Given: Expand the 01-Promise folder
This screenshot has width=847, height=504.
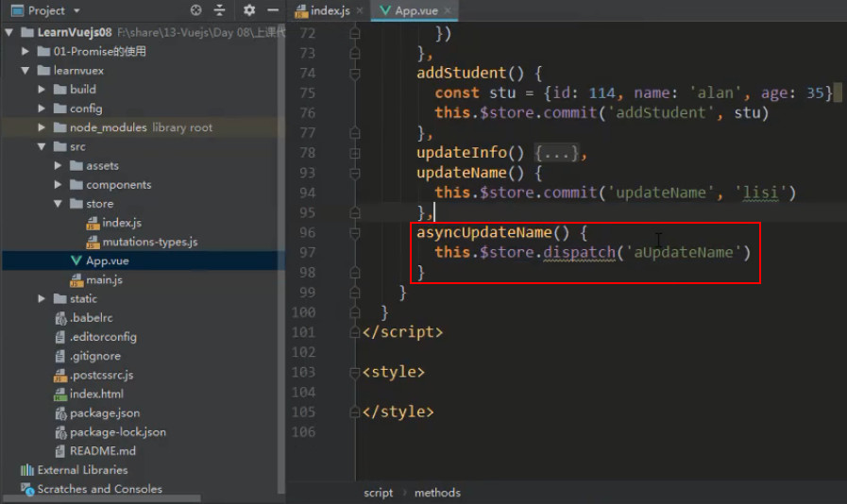Looking at the screenshot, I should [x=25, y=51].
